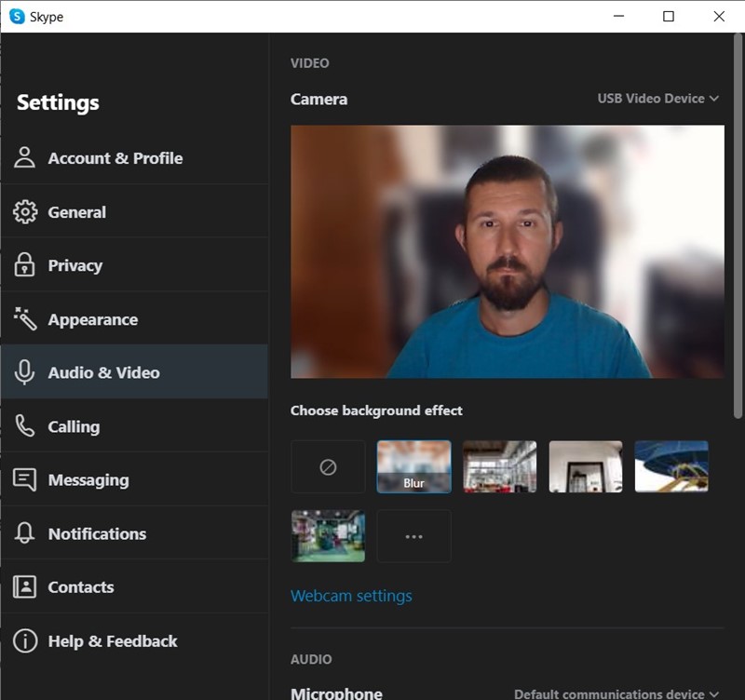Click the General gear icon
Screen dimensions: 745x700
[x=25, y=211]
